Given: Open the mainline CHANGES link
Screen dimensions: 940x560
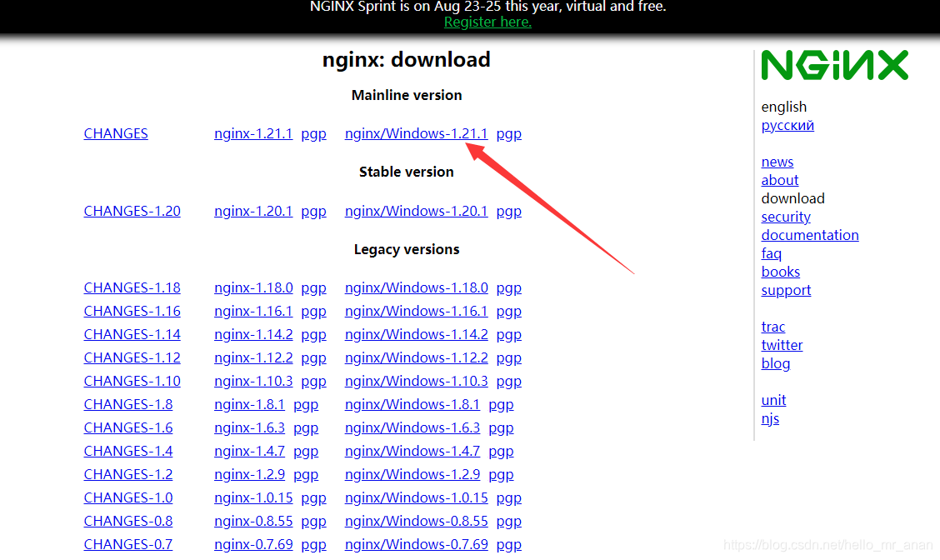Looking at the screenshot, I should [x=116, y=133].
